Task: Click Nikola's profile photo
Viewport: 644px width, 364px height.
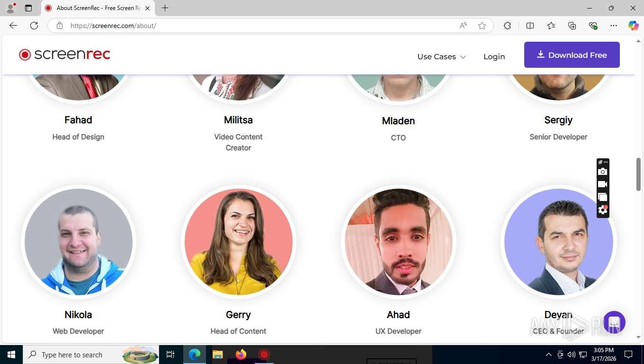Action: tap(79, 242)
